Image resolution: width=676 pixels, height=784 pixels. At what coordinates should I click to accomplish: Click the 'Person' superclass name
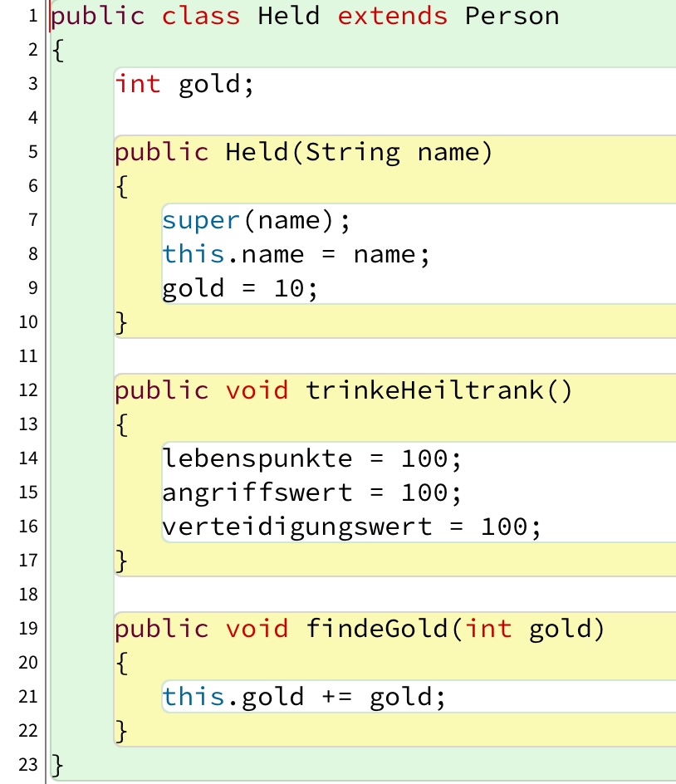[512, 16]
